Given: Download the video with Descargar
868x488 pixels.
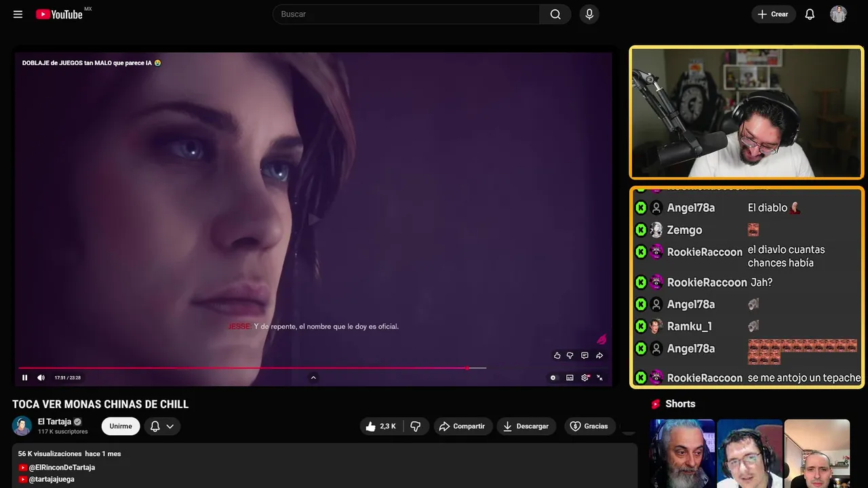Looking at the screenshot, I should [526, 426].
